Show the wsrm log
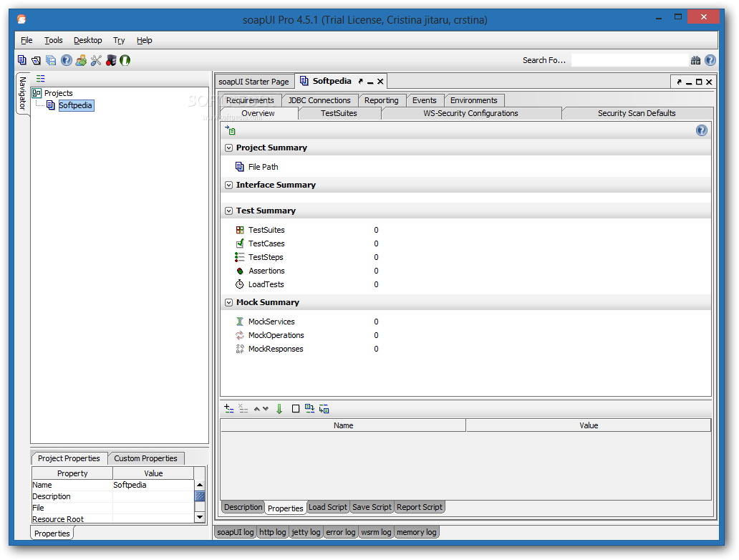The image size is (739, 560). click(x=376, y=532)
